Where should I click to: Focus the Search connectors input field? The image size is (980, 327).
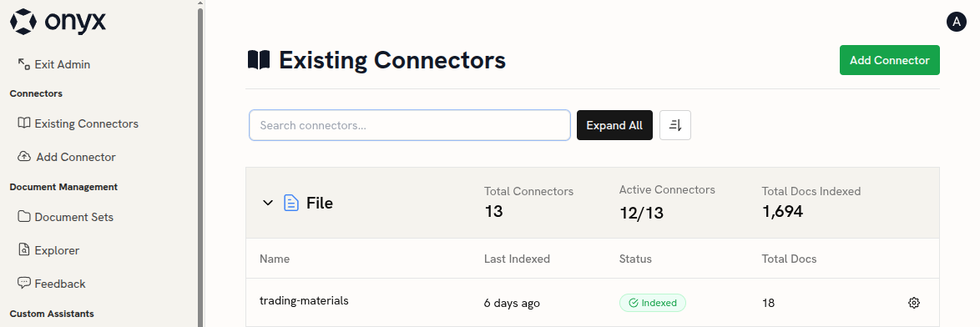[x=410, y=125]
